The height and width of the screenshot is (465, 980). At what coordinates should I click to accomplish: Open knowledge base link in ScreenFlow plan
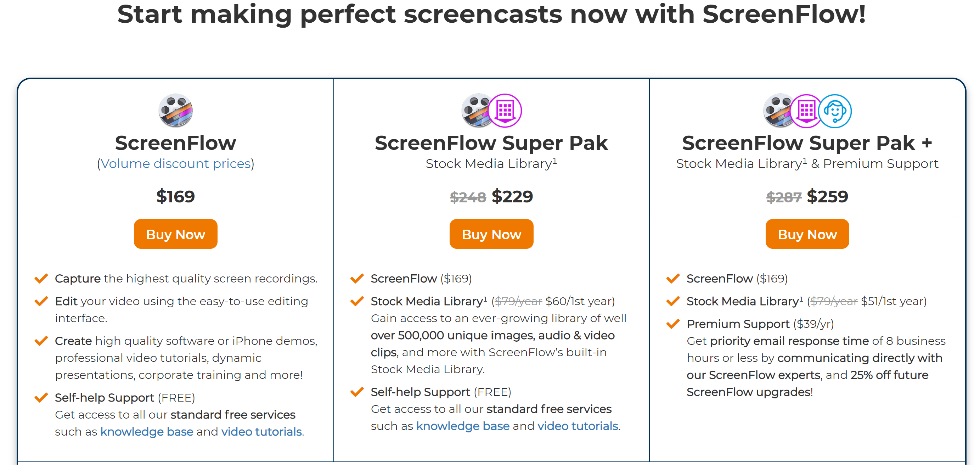147,432
